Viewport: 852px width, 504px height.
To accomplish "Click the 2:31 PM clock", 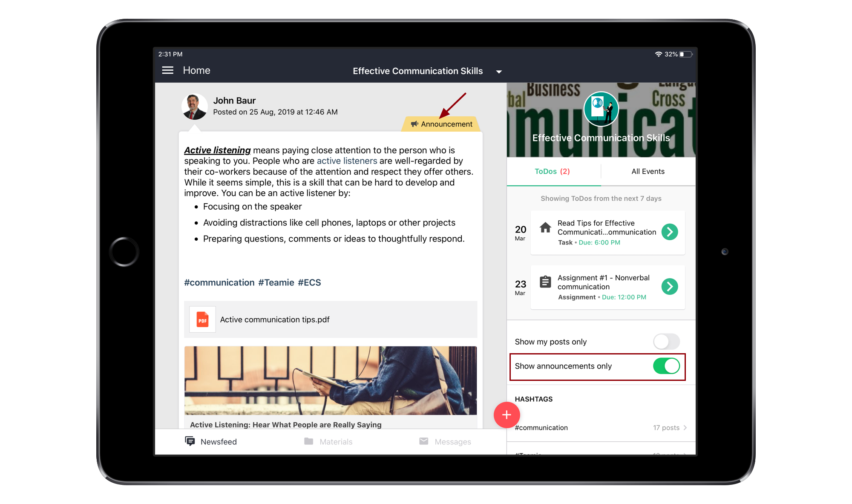I will [170, 54].
